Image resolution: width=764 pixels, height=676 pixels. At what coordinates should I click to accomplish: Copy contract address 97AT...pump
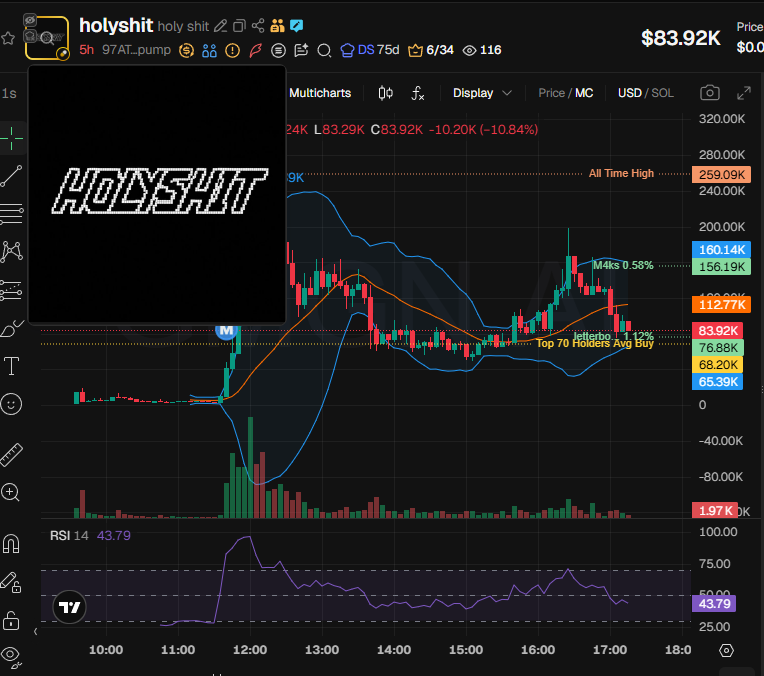click(x=136, y=50)
